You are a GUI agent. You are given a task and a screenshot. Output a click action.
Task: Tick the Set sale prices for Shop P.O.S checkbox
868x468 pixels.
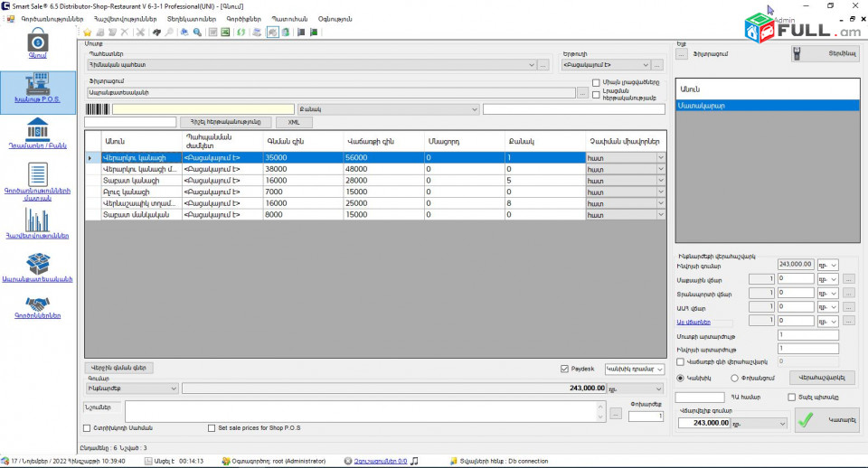tap(212, 427)
